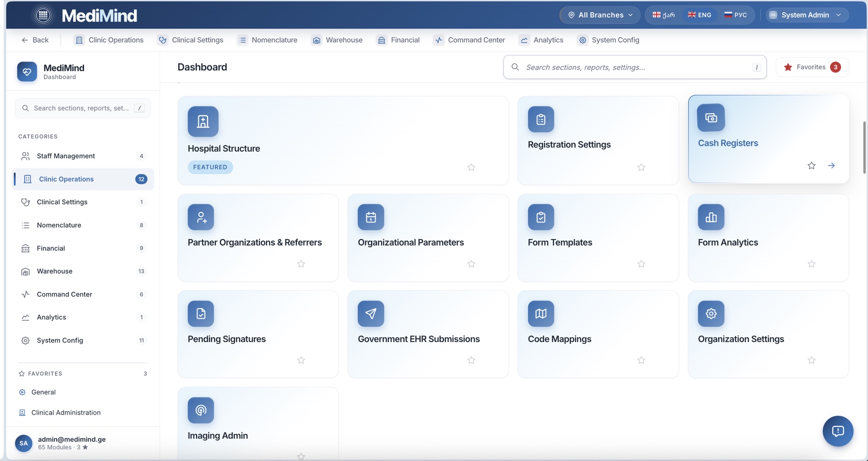
Task: Select Clinical Settings category in sidebar
Action: click(x=82, y=202)
